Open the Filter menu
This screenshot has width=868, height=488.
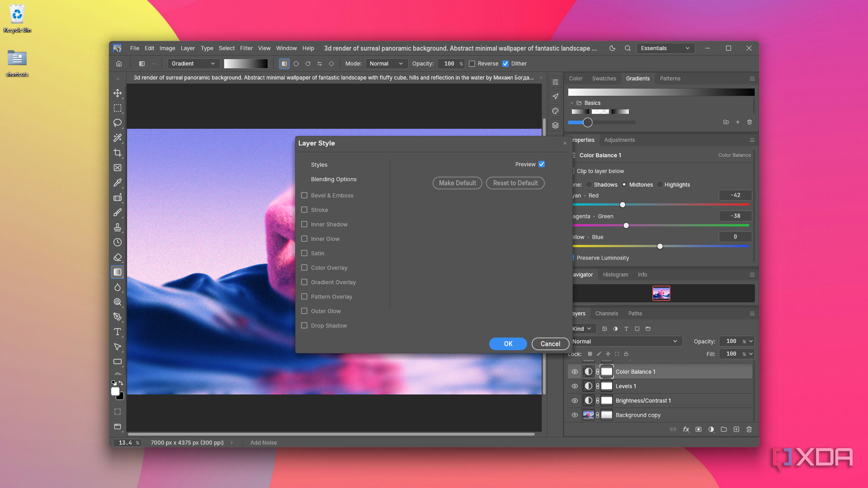click(246, 48)
